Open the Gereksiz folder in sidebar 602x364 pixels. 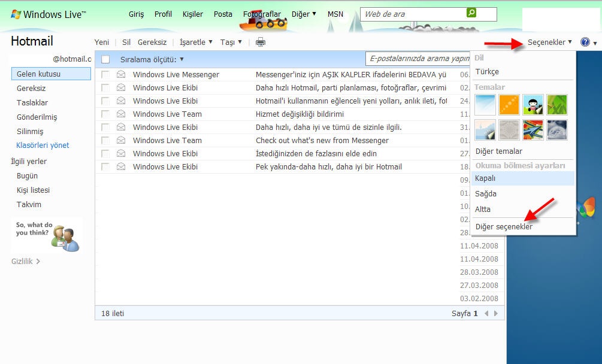click(x=31, y=88)
